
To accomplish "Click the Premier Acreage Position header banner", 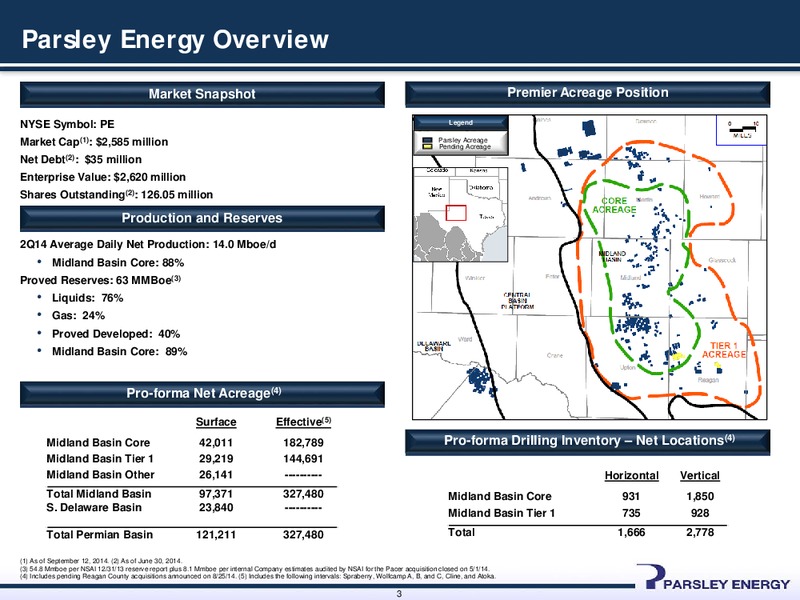I will tap(587, 93).
